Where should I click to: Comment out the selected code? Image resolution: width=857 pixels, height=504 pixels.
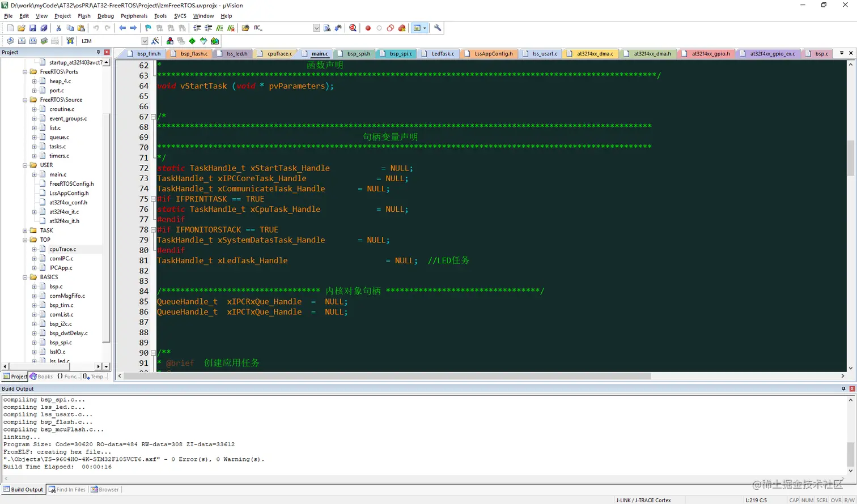(219, 28)
